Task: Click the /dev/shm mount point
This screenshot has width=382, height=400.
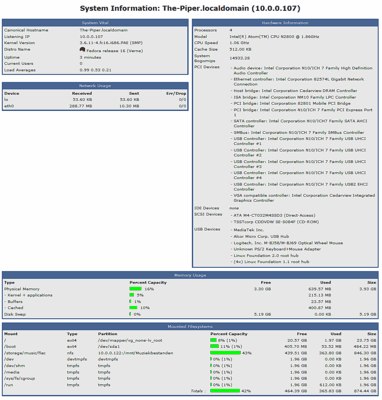Action: [x=14, y=366]
